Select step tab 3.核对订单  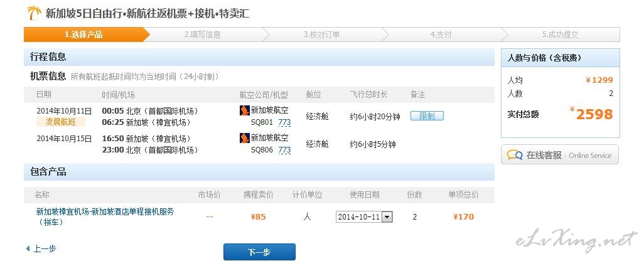(321, 35)
